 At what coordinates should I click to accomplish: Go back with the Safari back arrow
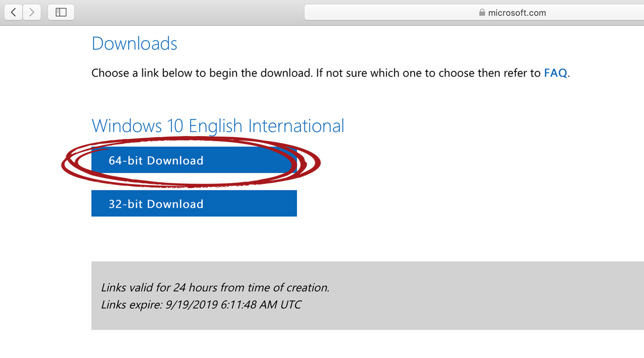click(x=13, y=13)
